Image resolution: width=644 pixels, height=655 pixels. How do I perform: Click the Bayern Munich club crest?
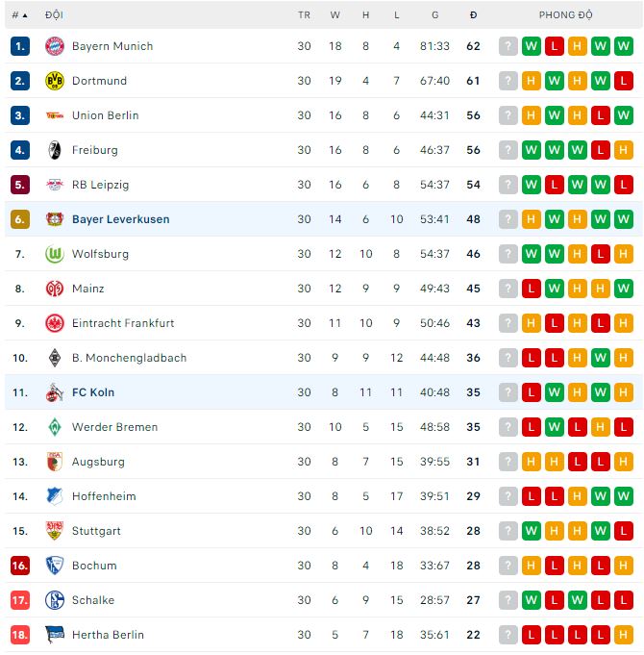[54, 46]
